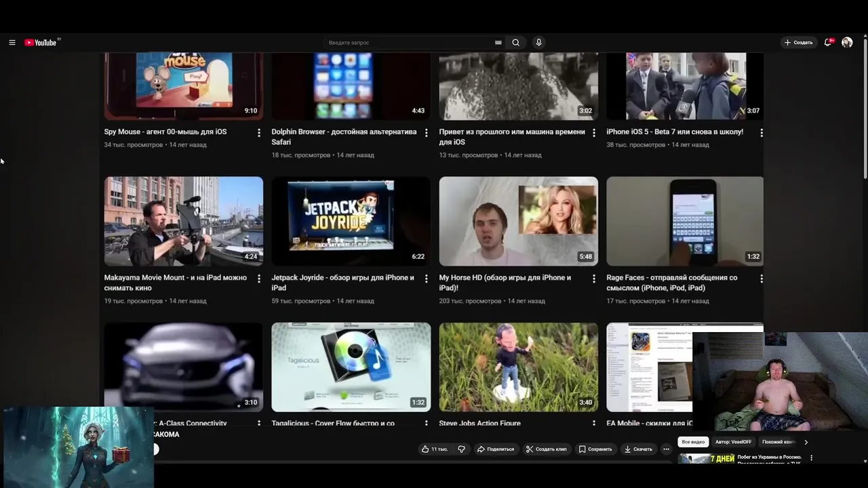Image resolution: width=868 pixels, height=488 pixels.
Task: Open options for My Horse HD video
Action: click(594, 279)
